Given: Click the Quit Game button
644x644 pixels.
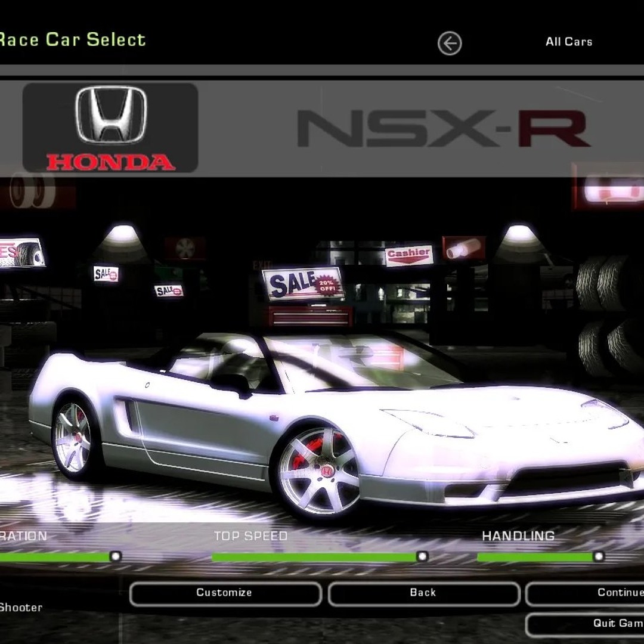Looking at the screenshot, I should click(x=585, y=624).
